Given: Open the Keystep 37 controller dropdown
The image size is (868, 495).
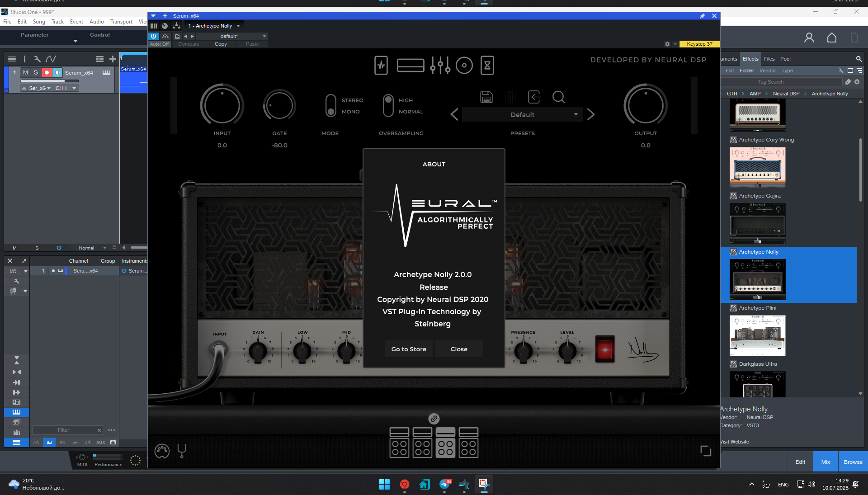Looking at the screenshot, I should click(699, 44).
